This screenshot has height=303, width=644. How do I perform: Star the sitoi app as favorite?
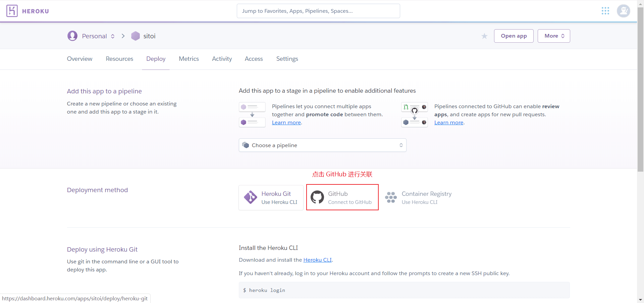tap(484, 36)
